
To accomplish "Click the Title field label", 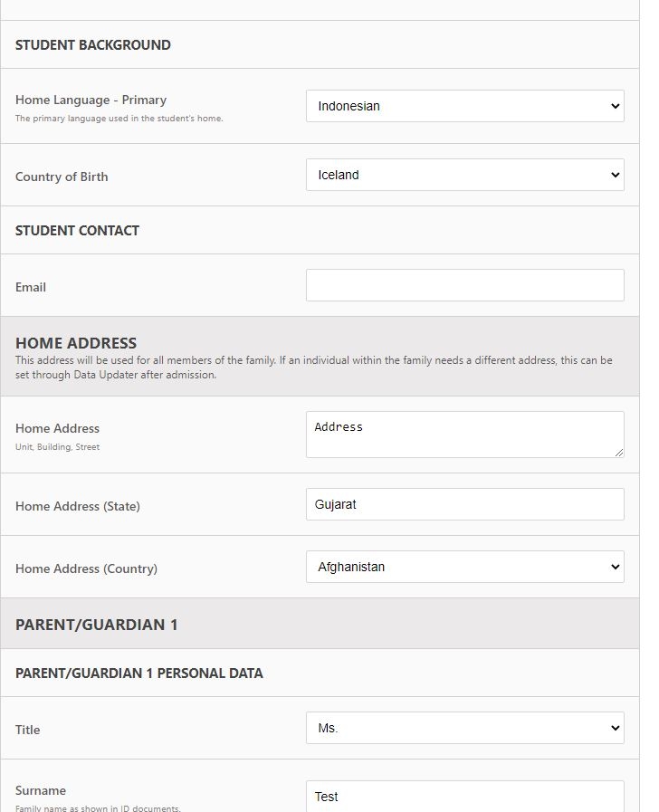I will point(27,731).
